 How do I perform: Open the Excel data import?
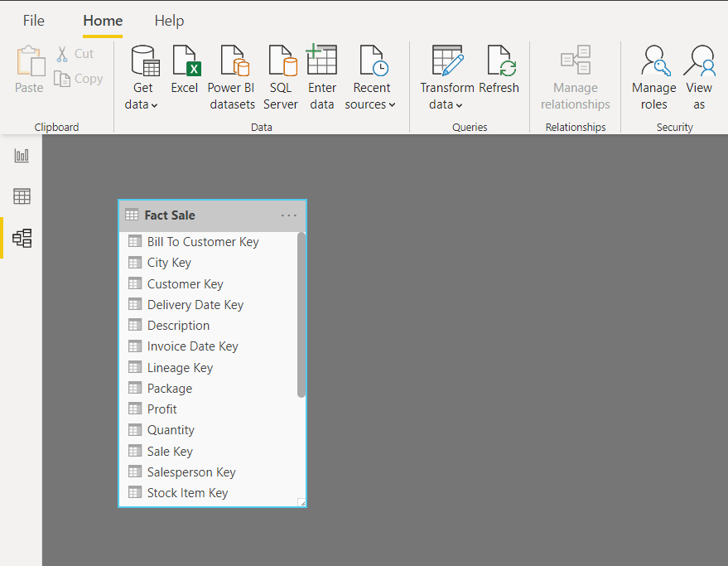(x=185, y=75)
